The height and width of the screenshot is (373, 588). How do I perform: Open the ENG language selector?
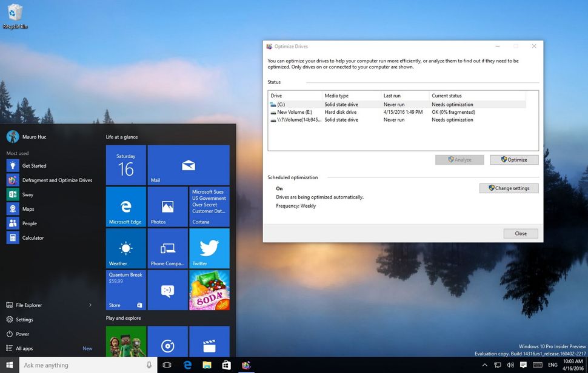pos(552,365)
